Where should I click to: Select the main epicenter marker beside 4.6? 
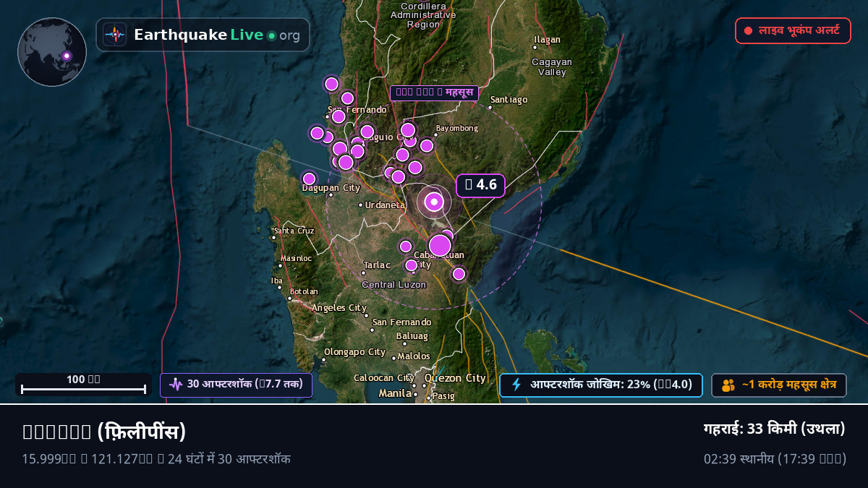[x=434, y=202]
